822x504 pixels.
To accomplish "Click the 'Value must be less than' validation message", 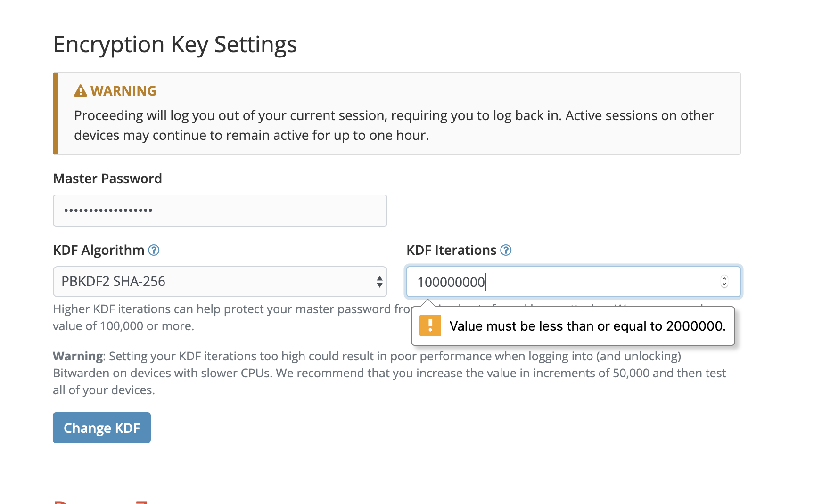I will pos(587,326).
